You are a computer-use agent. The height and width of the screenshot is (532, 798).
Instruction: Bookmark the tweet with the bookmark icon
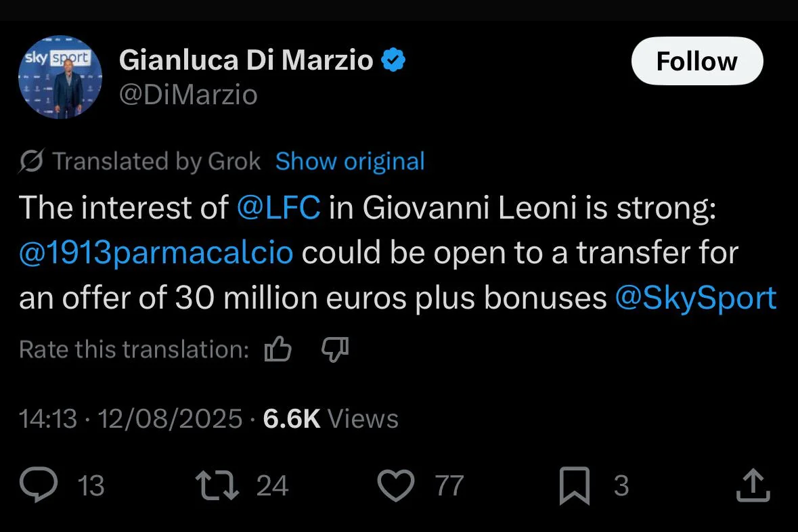[575, 486]
